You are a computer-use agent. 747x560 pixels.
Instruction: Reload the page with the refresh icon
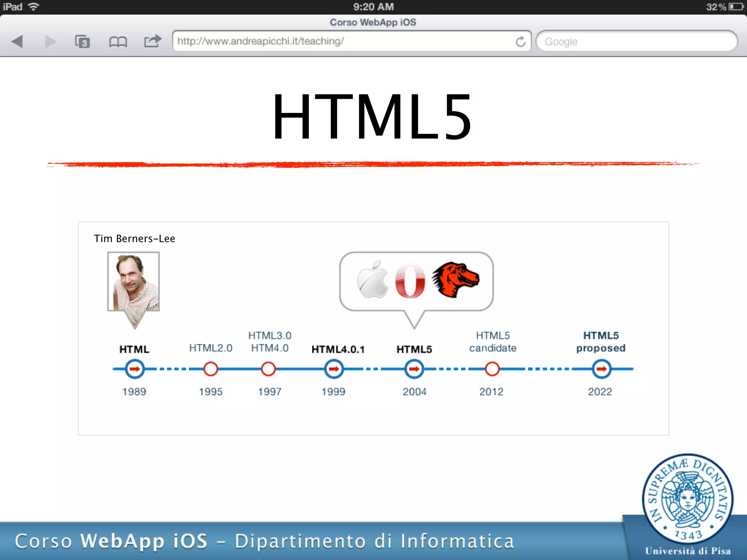520,42
